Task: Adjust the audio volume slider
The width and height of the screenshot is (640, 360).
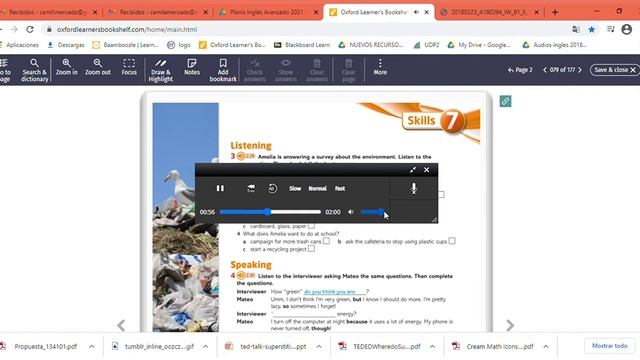Action: [x=372, y=212]
